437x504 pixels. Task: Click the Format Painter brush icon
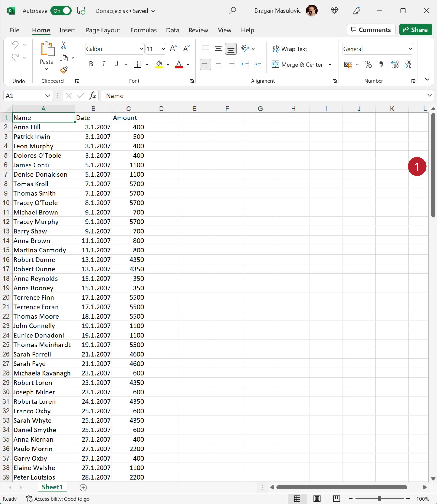[64, 70]
